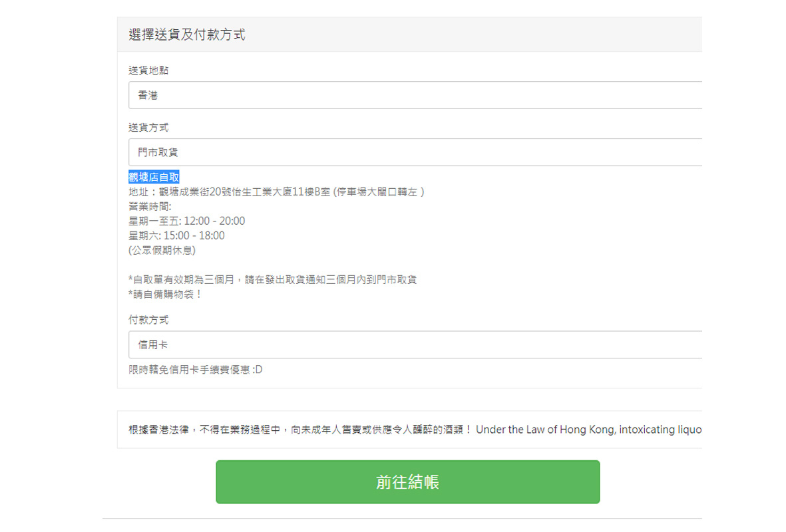Click the 送貨地點 field label
Viewport: 786px width, 532px height.
point(148,70)
